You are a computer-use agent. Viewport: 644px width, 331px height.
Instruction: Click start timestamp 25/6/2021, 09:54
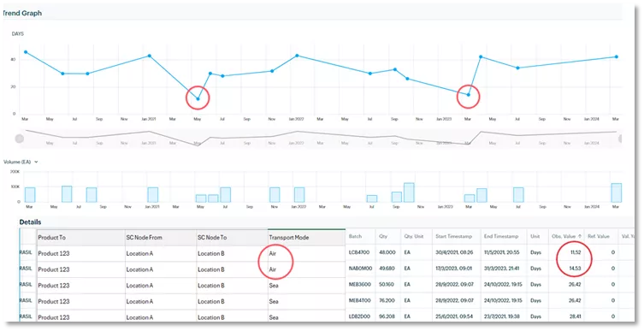[455, 316]
